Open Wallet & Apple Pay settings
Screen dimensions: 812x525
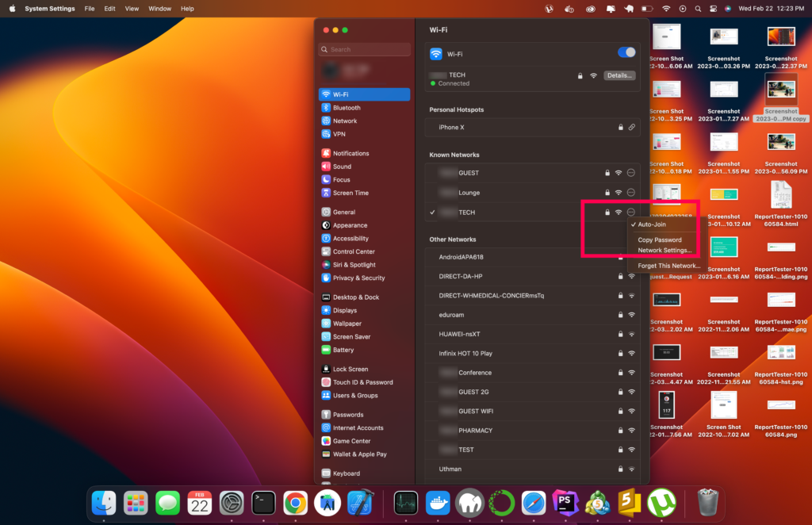365,454
